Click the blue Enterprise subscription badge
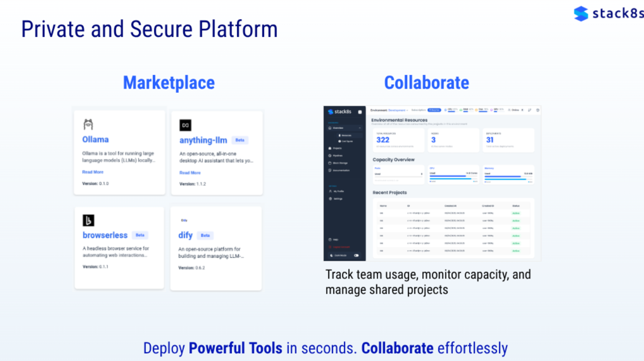Image resolution: width=644 pixels, height=361 pixels. 434,110
